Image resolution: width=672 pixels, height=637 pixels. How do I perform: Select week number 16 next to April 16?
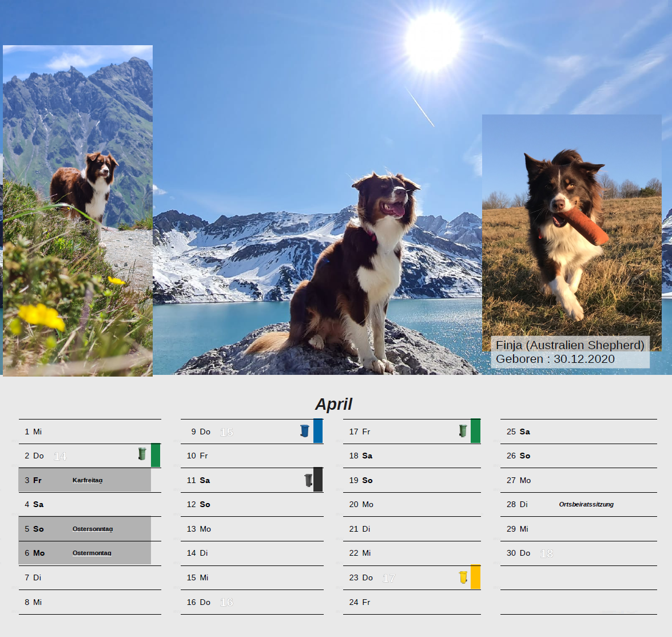226,602
